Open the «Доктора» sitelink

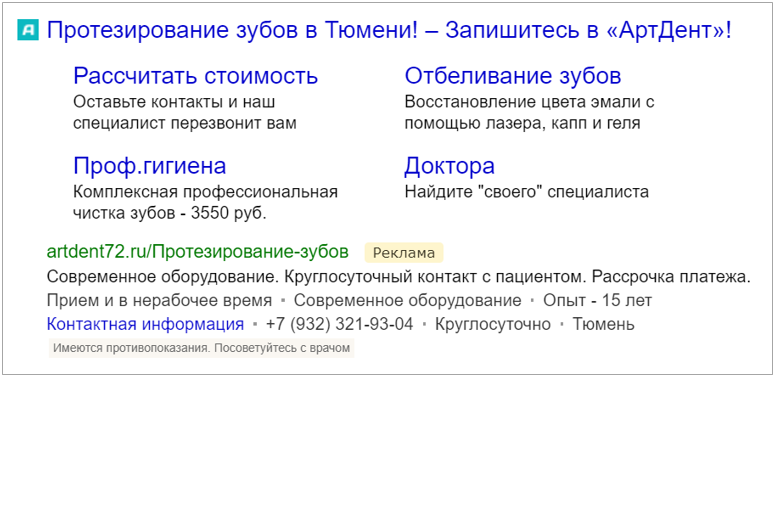click(x=449, y=166)
